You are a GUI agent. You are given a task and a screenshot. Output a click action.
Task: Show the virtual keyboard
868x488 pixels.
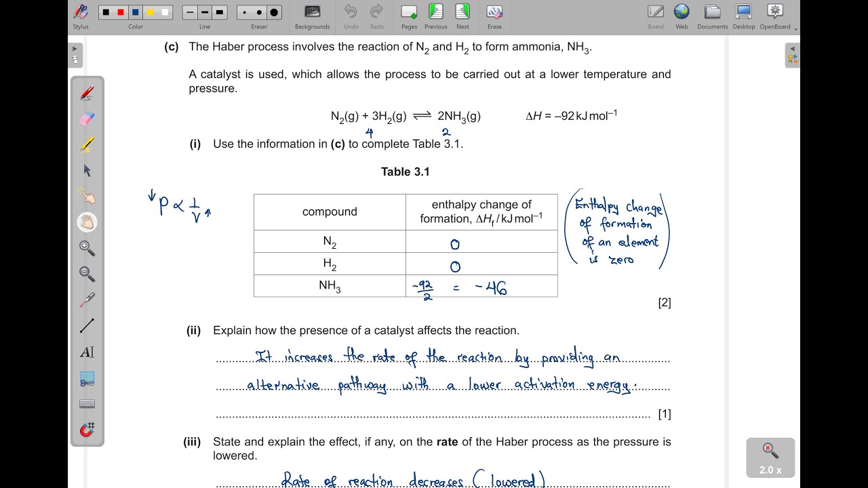pos(87,404)
